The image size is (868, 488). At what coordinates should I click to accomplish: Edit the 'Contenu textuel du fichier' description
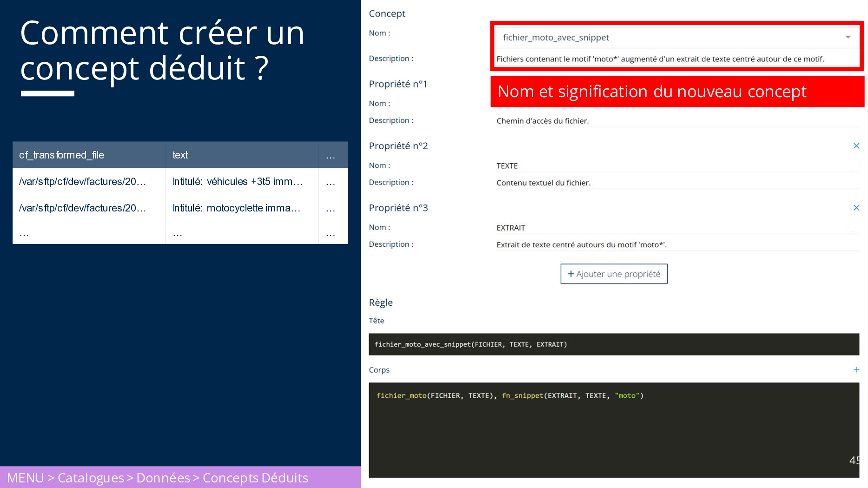(676, 183)
